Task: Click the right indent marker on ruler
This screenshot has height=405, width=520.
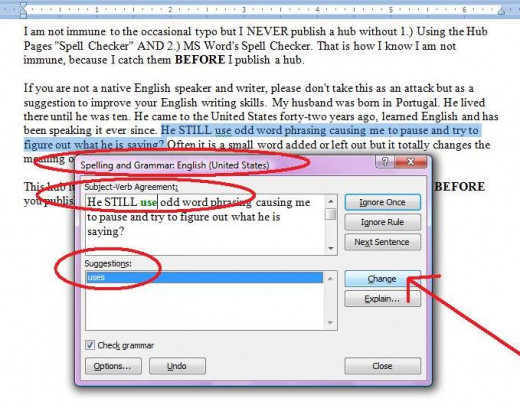Action: pos(501,11)
